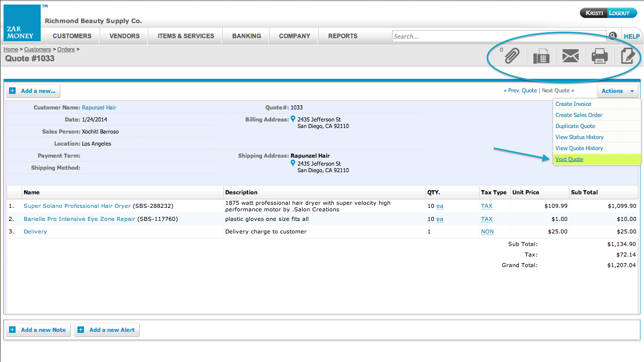The width and height of the screenshot is (644, 362).
Task: Click Add a new Alert button
Action: pos(107,330)
